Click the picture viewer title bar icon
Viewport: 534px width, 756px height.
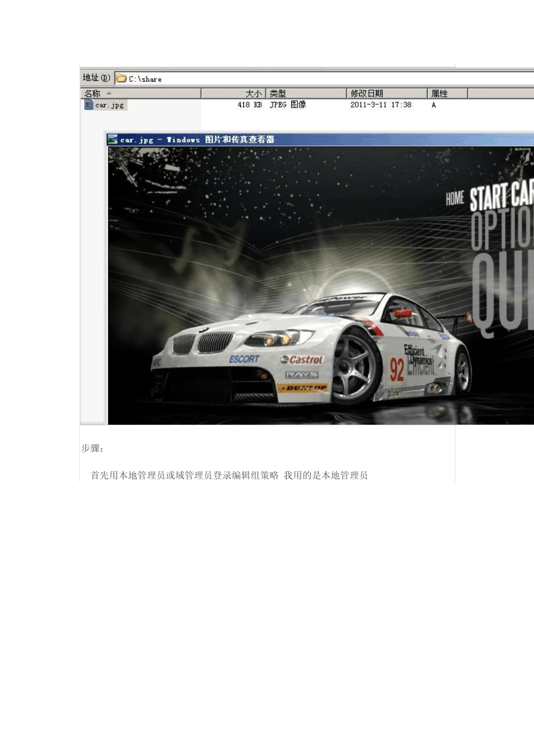[x=112, y=139]
